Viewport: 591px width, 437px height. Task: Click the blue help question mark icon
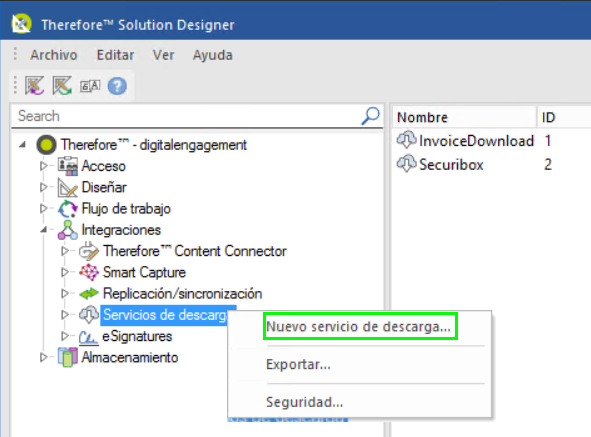point(117,86)
